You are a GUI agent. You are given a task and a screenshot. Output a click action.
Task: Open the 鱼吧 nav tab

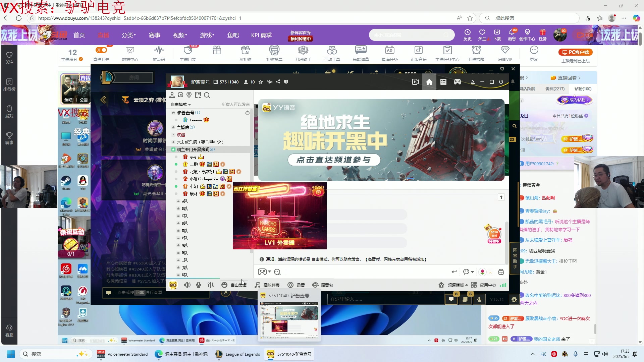click(x=233, y=35)
